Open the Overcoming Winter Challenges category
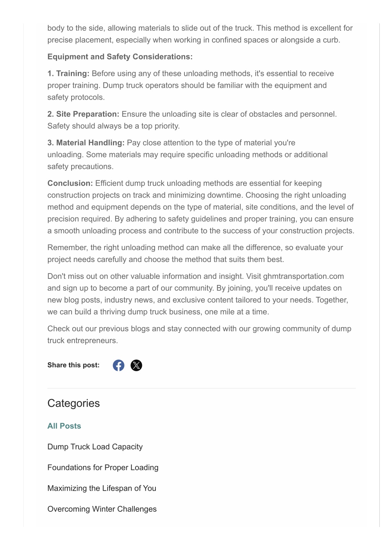 point(102,509)
